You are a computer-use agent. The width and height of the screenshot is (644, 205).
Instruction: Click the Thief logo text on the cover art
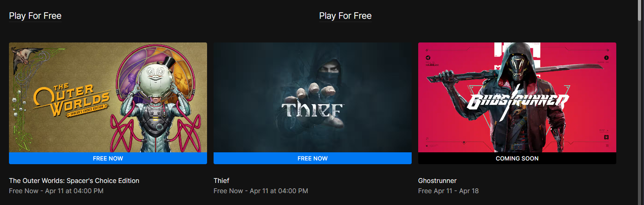[x=313, y=110]
